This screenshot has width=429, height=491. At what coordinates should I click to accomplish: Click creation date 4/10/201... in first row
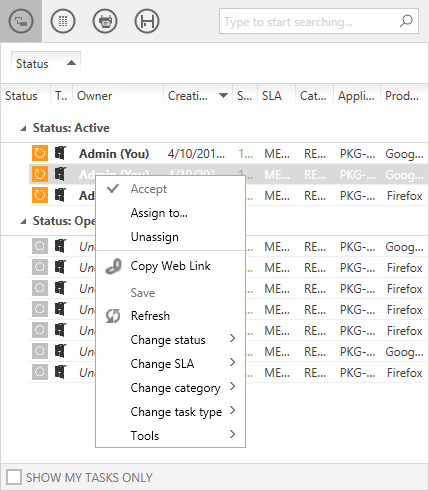tap(196, 154)
